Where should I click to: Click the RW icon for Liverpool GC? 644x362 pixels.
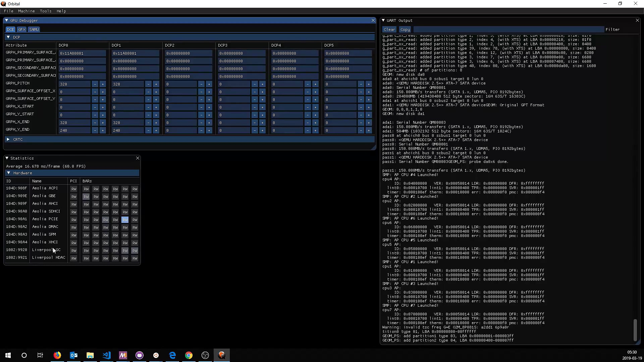(x=73, y=250)
